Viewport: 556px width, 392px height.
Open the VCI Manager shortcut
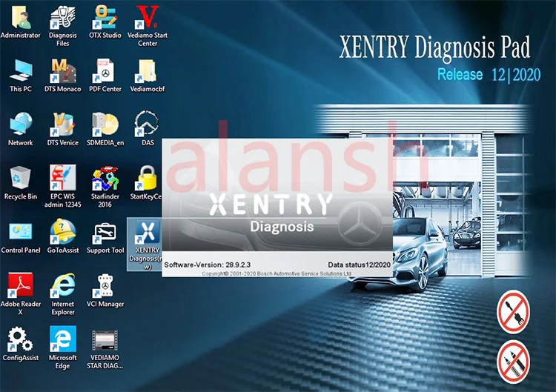[x=105, y=290]
